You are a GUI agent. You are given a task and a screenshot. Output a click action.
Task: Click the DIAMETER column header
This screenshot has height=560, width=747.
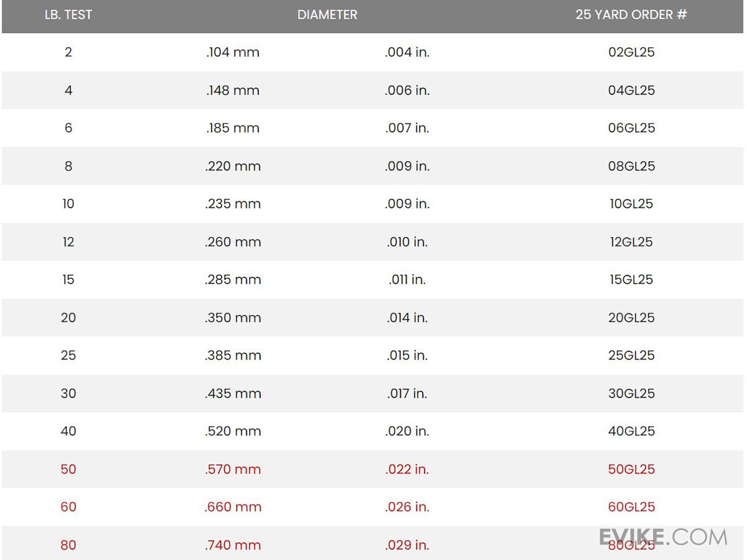point(327,15)
